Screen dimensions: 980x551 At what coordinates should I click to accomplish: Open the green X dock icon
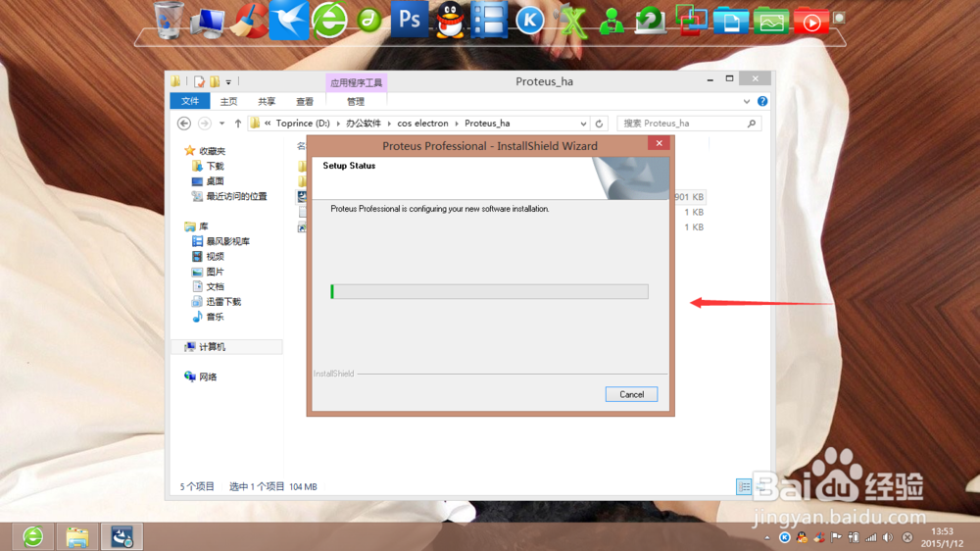click(x=571, y=22)
